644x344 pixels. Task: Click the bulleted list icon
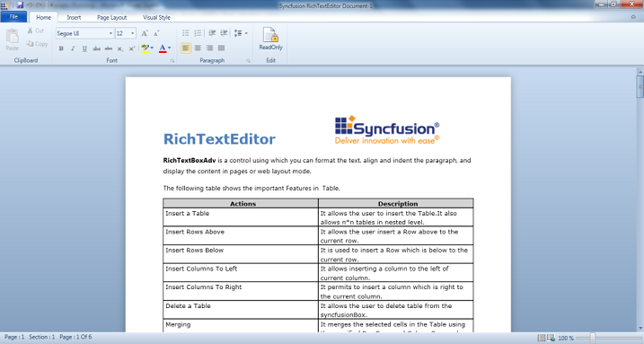pyautogui.click(x=186, y=33)
